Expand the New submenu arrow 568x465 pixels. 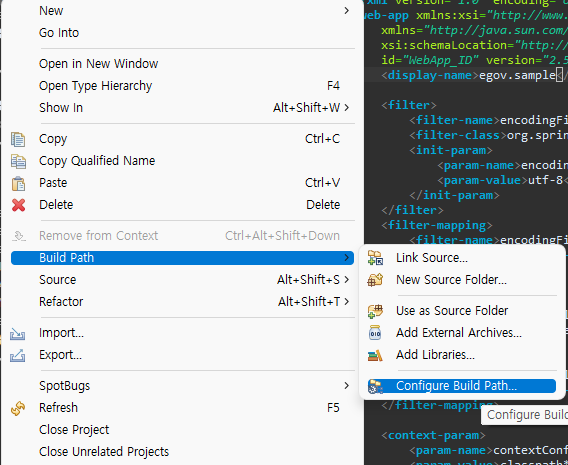click(347, 11)
